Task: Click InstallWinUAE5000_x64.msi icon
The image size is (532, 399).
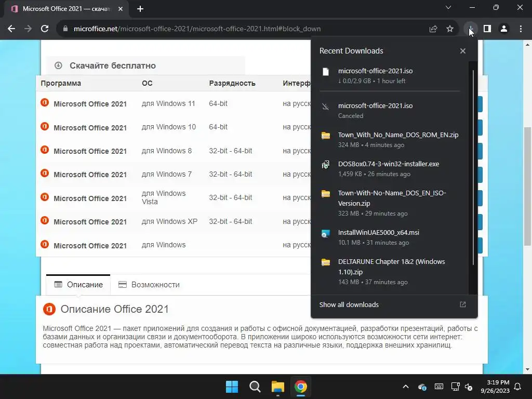Action: pos(326,233)
